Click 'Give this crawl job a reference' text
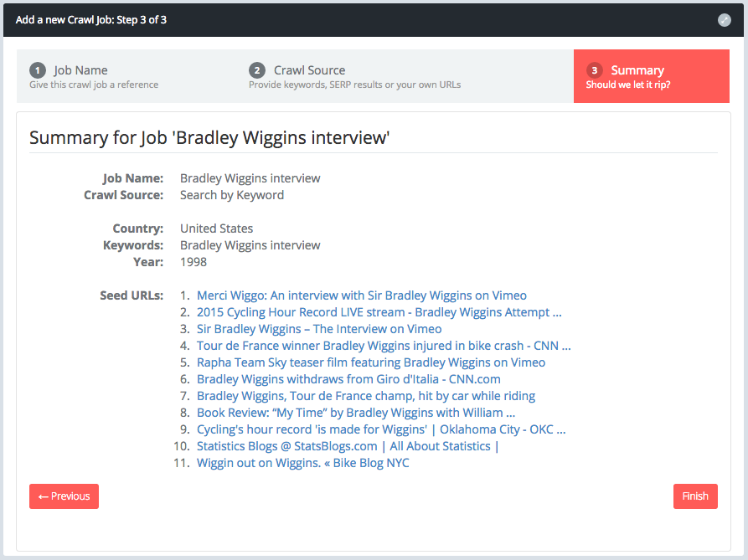The height and width of the screenshot is (560, 748). click(94, 85)
